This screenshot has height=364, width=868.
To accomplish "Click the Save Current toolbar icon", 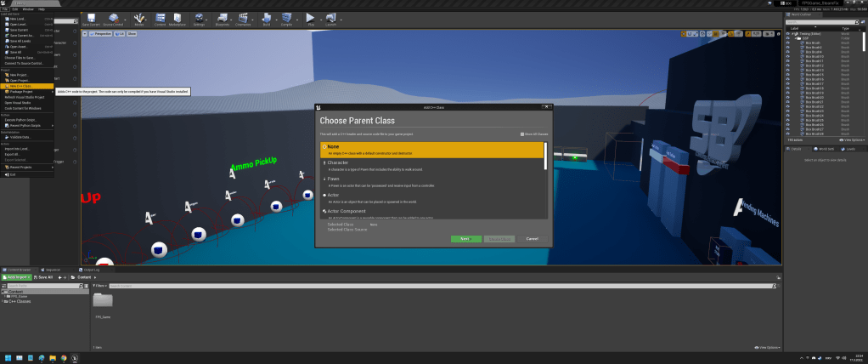I will point(91,19).
